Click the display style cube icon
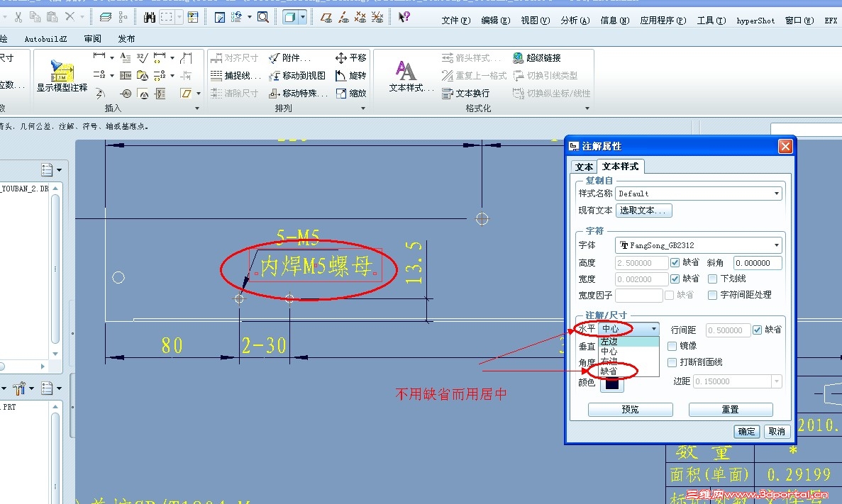Viewport: 842px width, 504px height. coord(290,17)
